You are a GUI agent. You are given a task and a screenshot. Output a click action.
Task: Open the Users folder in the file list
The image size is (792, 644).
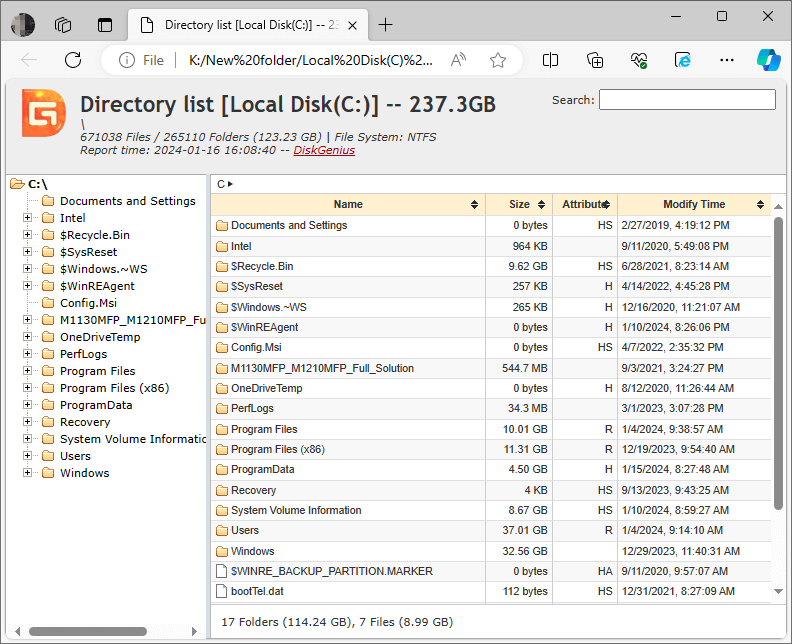[244, 531]
